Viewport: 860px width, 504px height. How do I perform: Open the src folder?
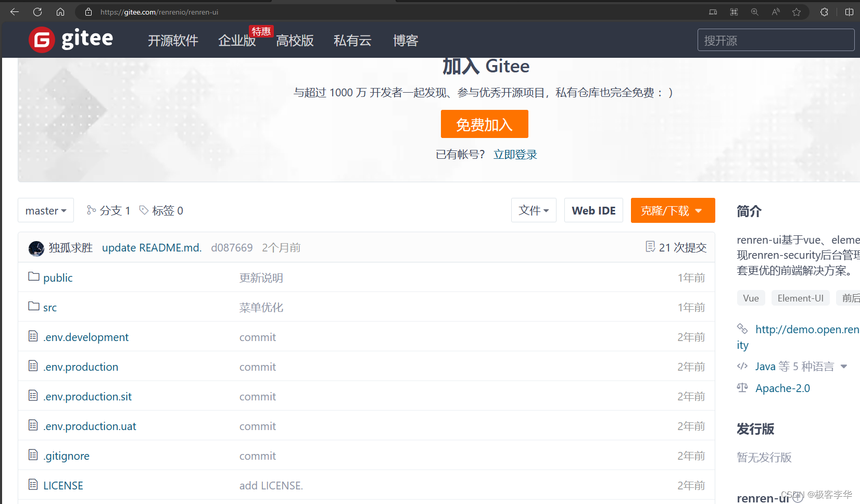click(50, 307)
